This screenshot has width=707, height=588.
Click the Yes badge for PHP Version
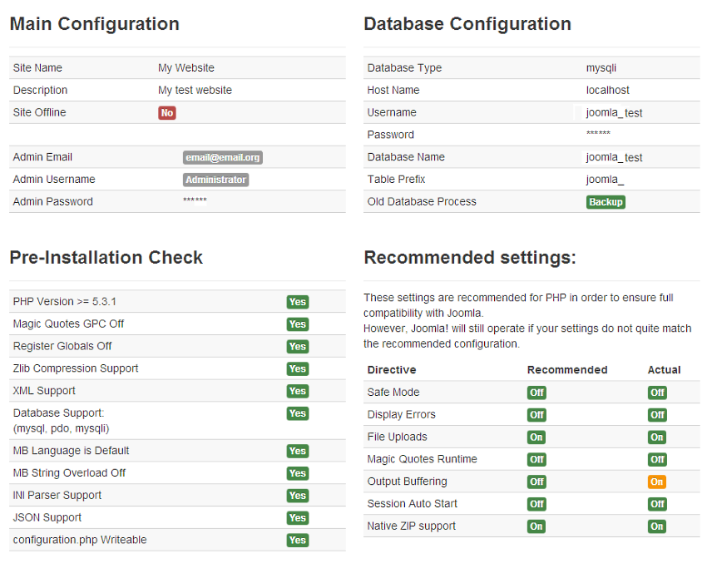tap(297, 302)
